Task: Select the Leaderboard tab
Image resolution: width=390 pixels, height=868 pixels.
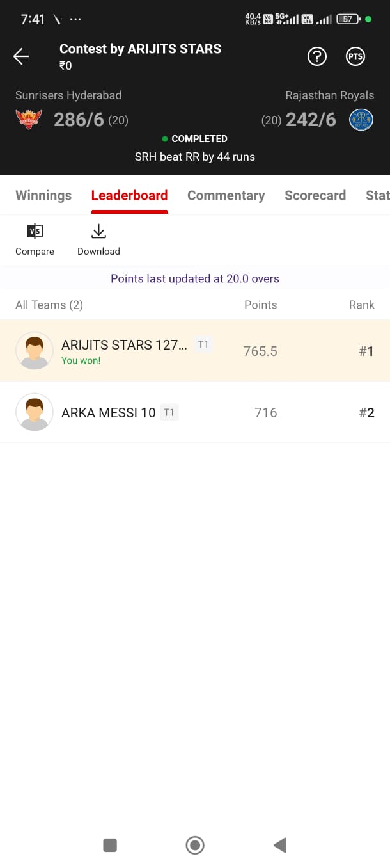Action: [x=129, y=195]
